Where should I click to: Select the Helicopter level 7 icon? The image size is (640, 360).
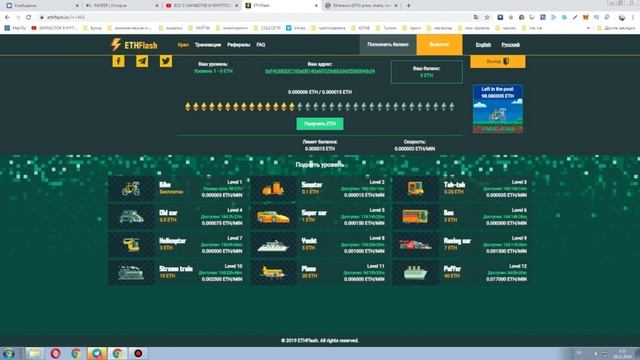pyautogui.click(x=131, y=244)
